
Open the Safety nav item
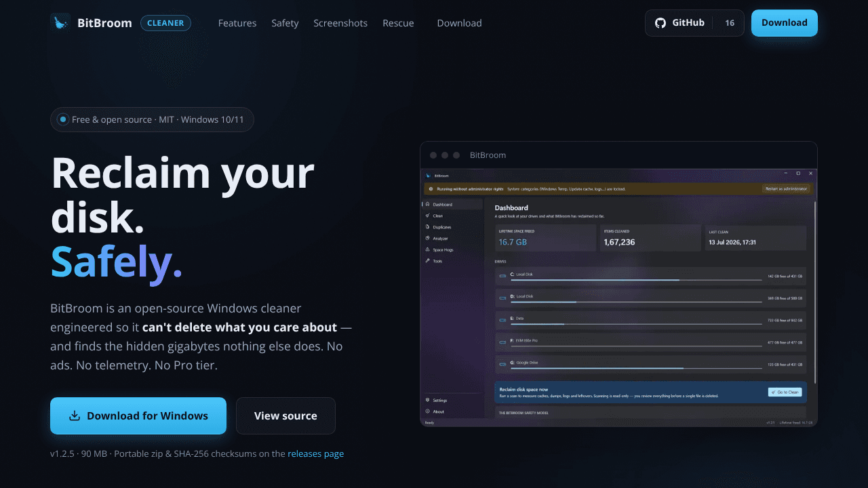tap(285, 23)
